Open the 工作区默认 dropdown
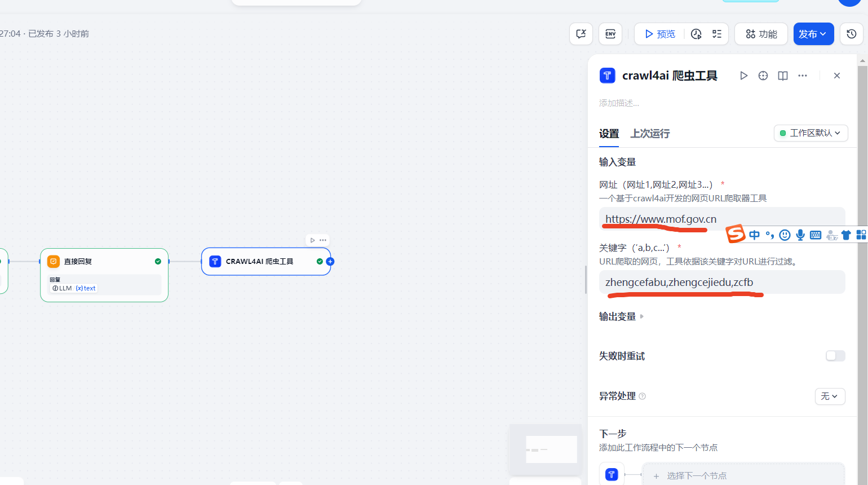 click(811, 133)
